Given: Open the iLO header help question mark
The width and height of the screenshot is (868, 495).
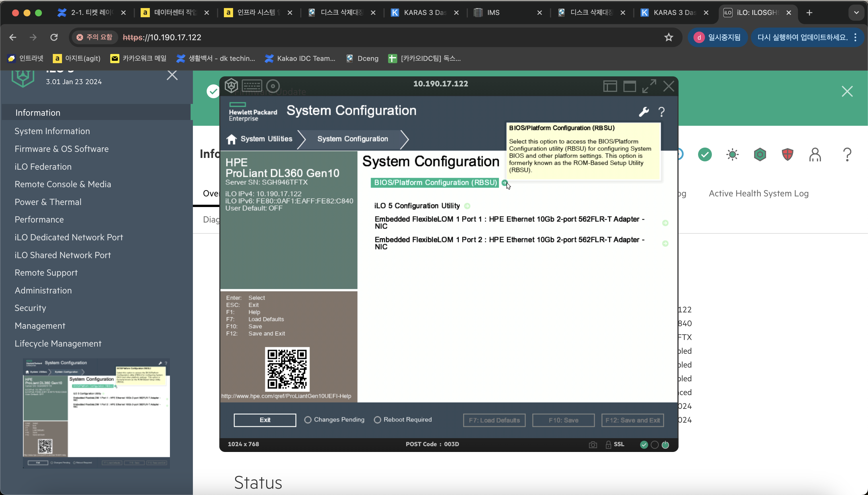Looking at the screenshot, I should pyautogui.click(x=847, y=155).
